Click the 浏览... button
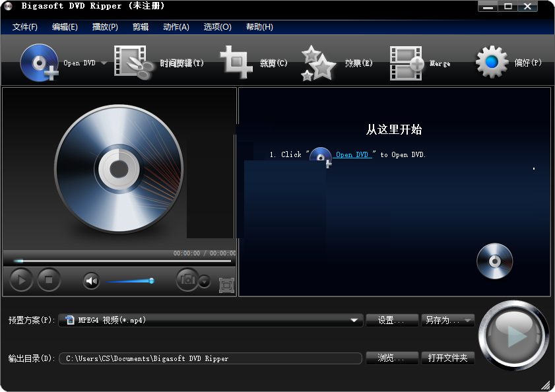Viewport: 555px width, 392px height. [392, 358]
